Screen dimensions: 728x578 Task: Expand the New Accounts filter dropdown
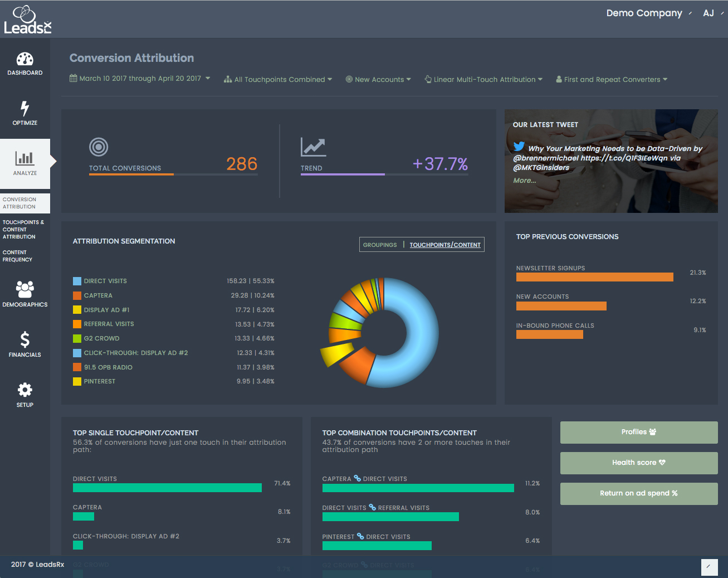[378, 80]
